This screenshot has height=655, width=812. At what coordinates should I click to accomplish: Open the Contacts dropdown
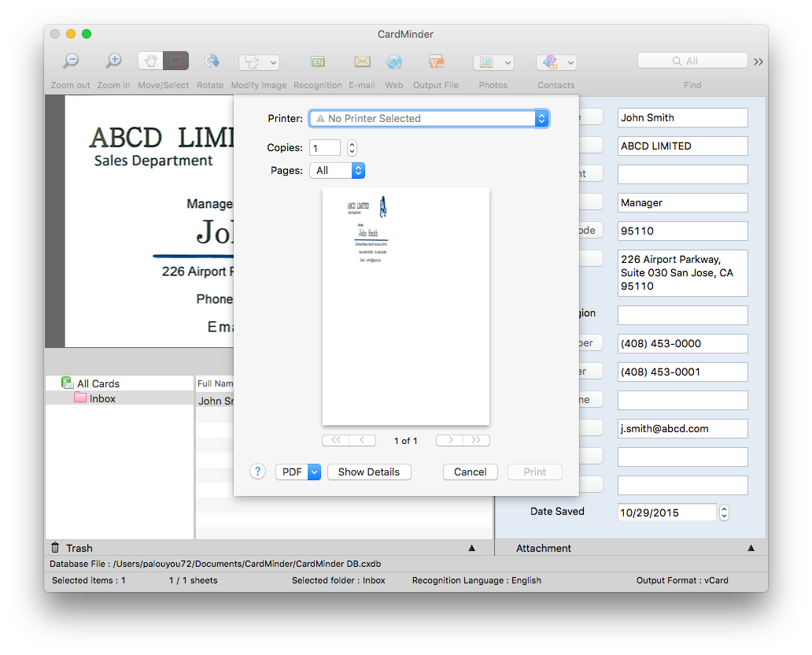coord(556,63)
